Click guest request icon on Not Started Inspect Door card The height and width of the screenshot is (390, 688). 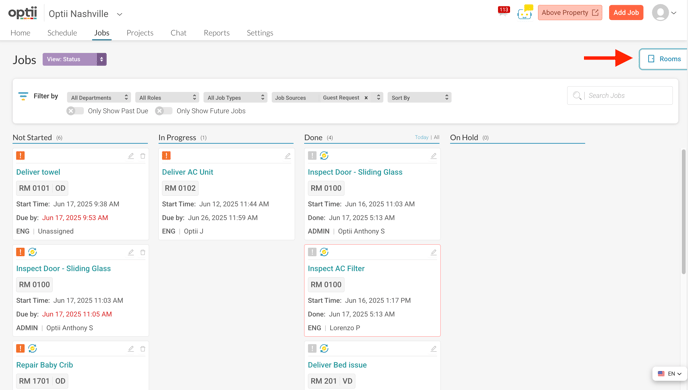click(x=32, y=252)
